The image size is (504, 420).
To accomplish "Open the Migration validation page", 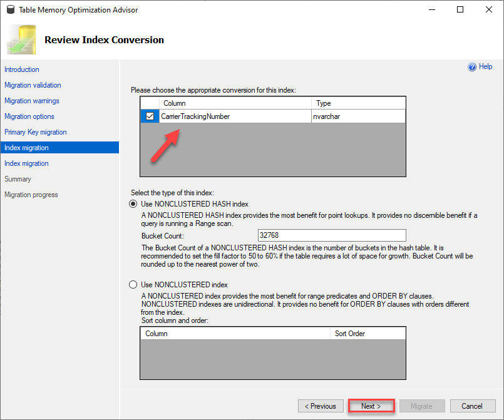I will click(33, 85).
